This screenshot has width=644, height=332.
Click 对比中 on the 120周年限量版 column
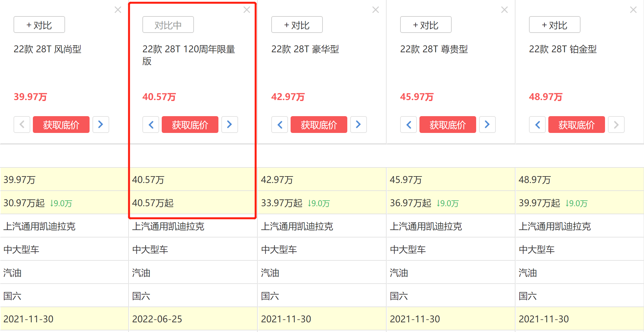pos(168,24)
